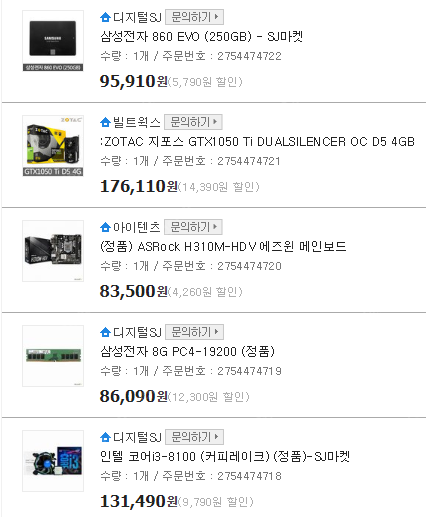Open (정품) ASRock H310M-HDV 에즈윈 메인보드 link

(223, 247)
